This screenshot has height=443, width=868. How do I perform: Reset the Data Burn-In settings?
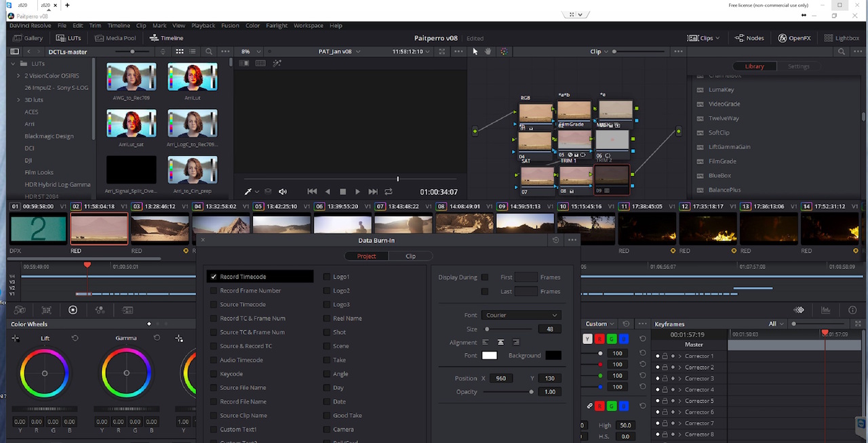tap(556, 240)
